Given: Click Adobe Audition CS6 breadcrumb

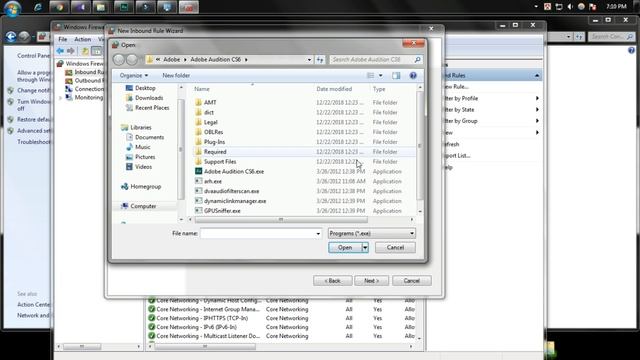Looking at the screenshot, I should (216, 60).
